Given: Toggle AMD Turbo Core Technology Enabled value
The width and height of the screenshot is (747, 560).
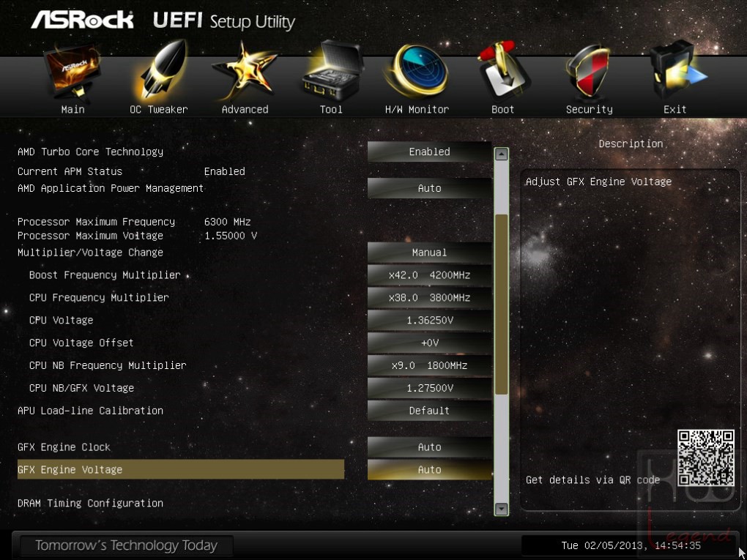Looking at the screenshot, I should pyautogui.click(x=429, y=152).
